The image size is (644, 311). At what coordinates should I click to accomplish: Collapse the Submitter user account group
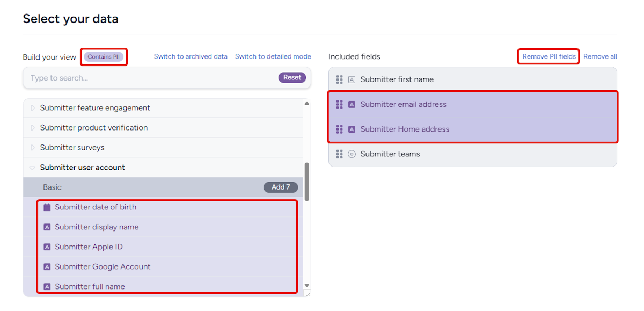(x=32, y=168)
